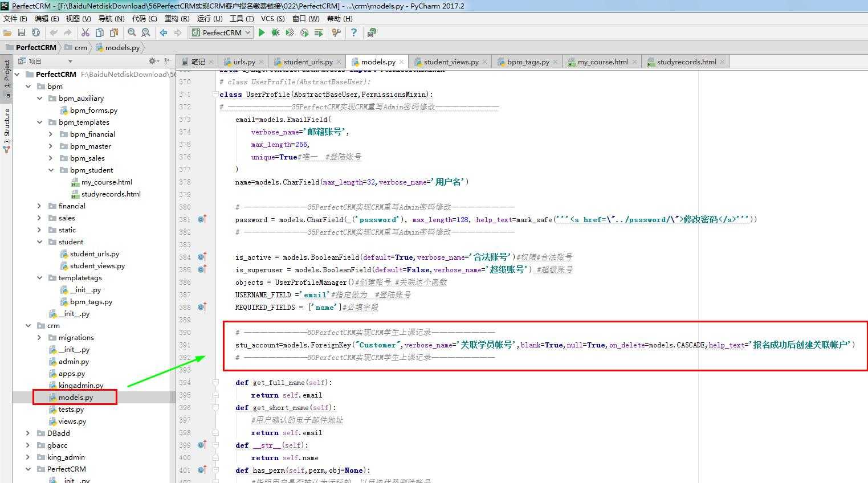Click the Open folder toolbar icon

click(x=7, y=32)
